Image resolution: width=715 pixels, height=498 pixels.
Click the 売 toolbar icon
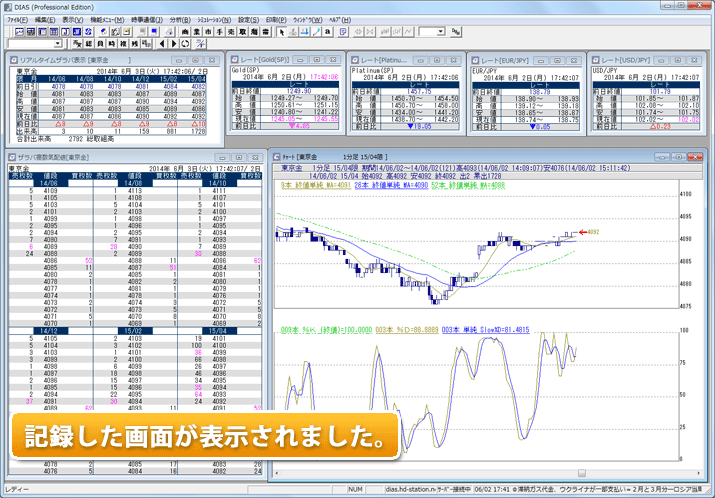pos(232,32)
